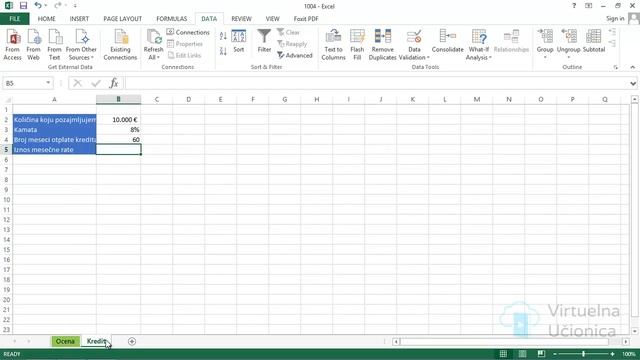The image size is (640, 360).
Task: Open the Undo history dropdown
Action: coord(46,6)
